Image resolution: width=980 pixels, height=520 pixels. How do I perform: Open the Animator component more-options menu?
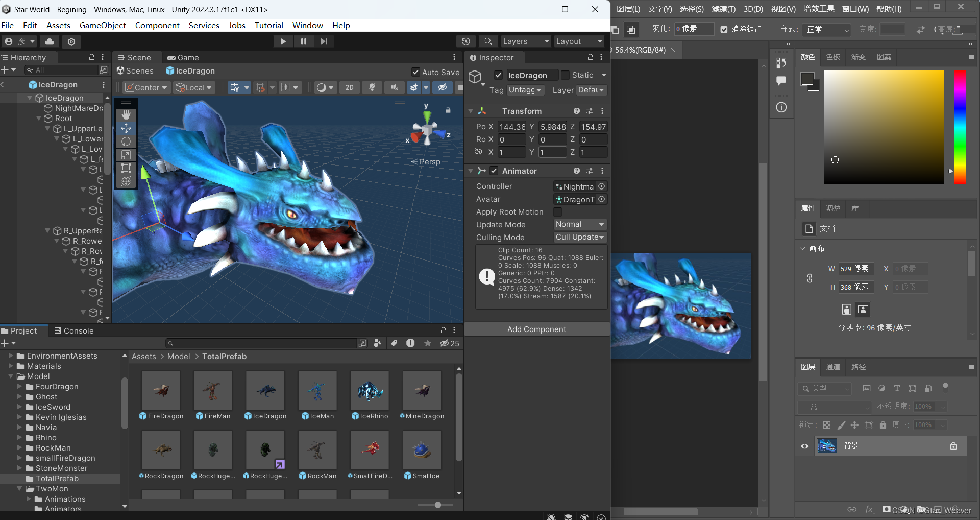click(602, 171)
